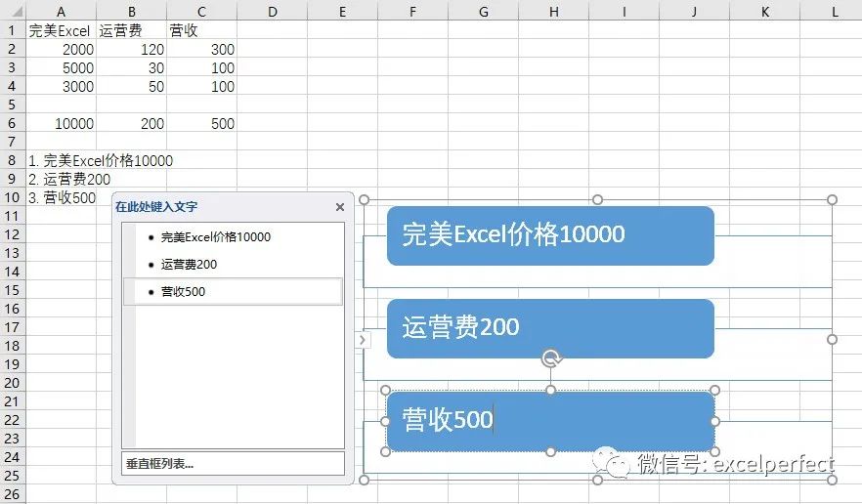Viewport: 862px width, 504px height.
Task: Click inside the 营收500 SmartArt shape
Action: [x=550, y=421]
